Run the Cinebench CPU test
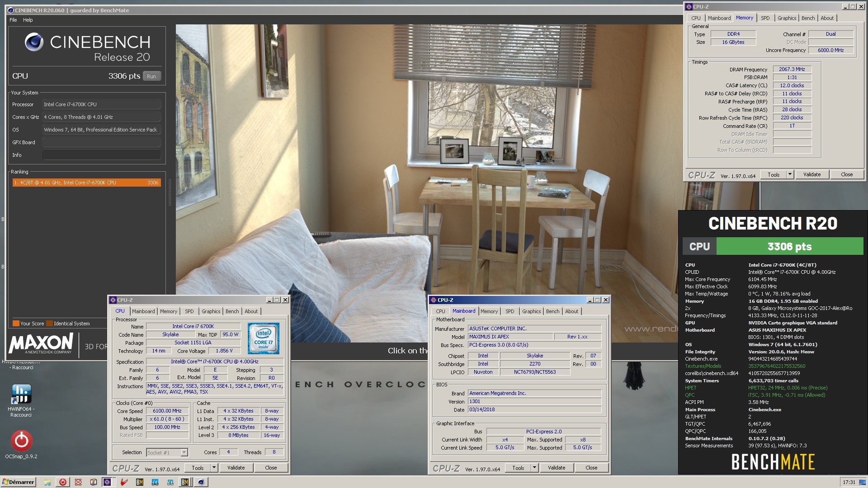 [151, 76]
